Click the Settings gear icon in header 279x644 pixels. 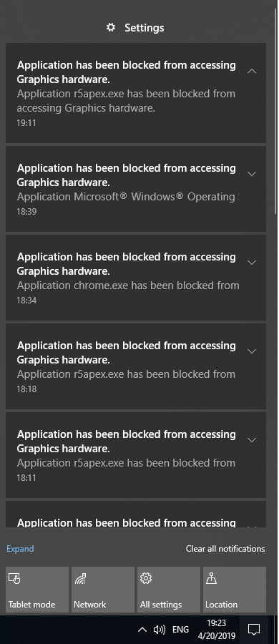111,27
